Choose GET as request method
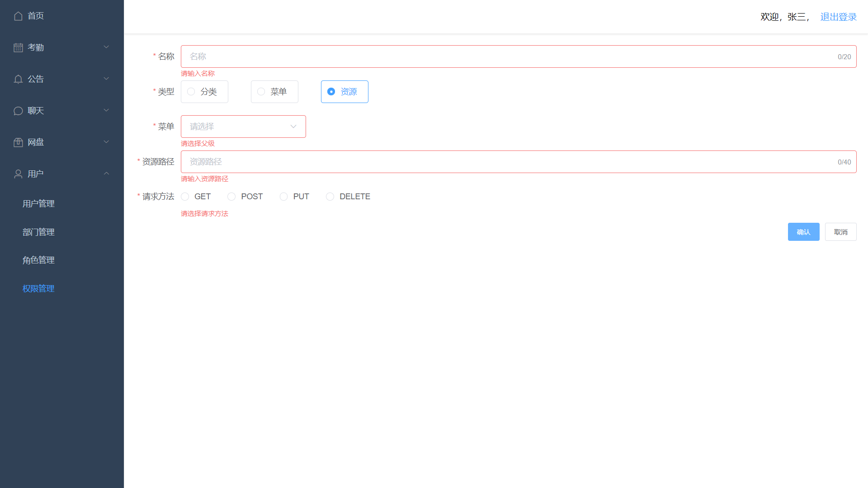The width and height of the screenshot is (868, 488). [185, 197]
